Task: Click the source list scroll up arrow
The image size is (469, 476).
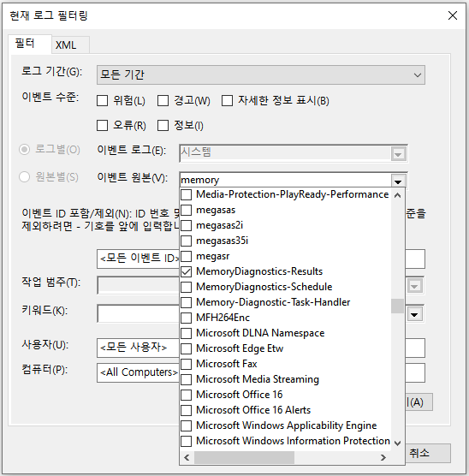Action: click(397, 195)
